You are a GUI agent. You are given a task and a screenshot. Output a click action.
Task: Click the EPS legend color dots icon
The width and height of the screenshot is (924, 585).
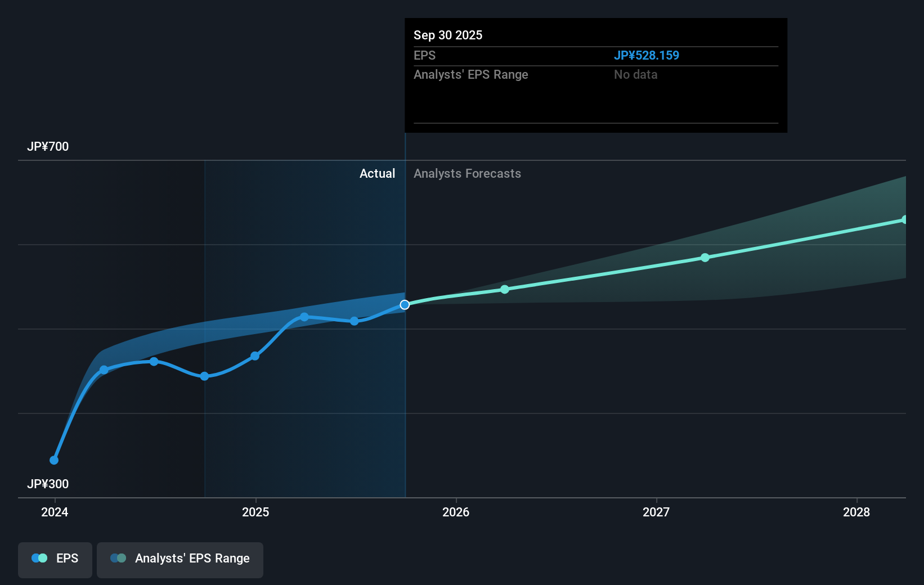coord(39,558)
